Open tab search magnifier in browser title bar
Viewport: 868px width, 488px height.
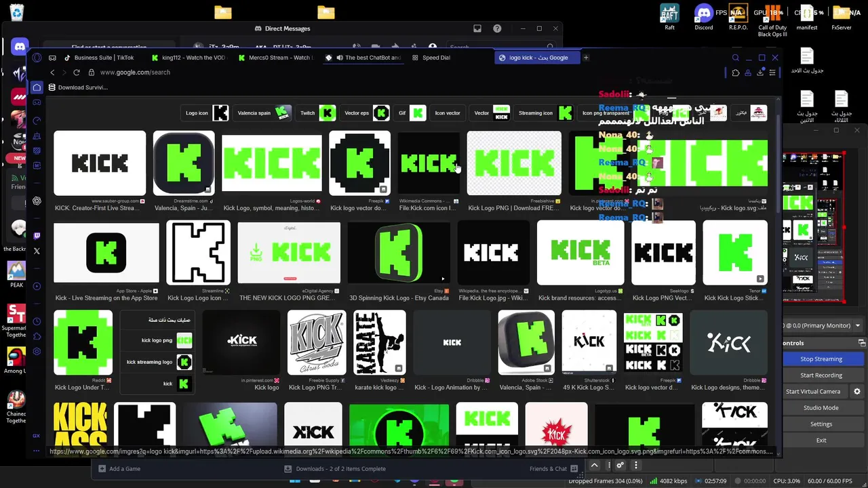pos(735,58)
